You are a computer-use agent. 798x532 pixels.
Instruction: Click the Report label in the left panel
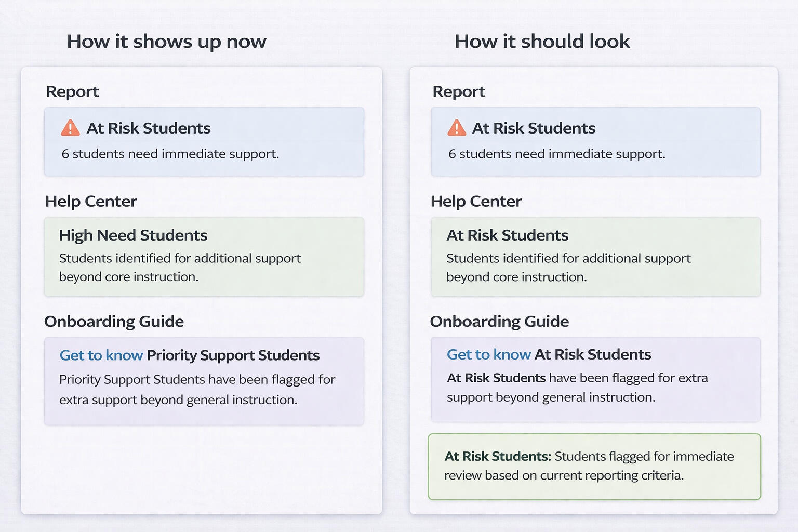[72, 92]
